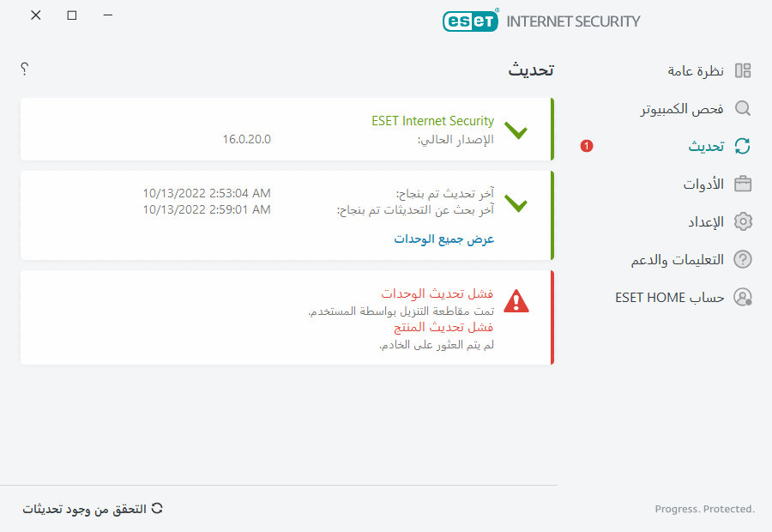Click the Overview dashboard icon in sidebar
The height and width of the screenshot is (532, 772).
743,71
